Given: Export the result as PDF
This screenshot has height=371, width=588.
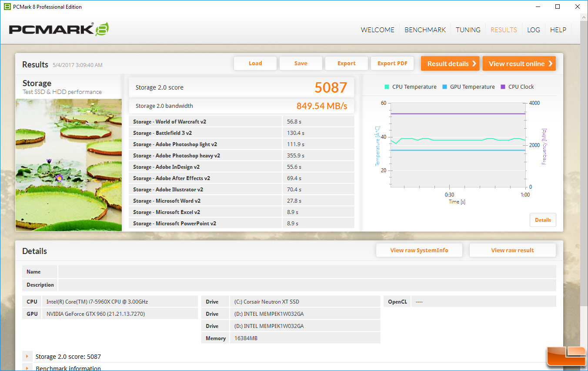Looking at the screenshot, I should 392,64.
